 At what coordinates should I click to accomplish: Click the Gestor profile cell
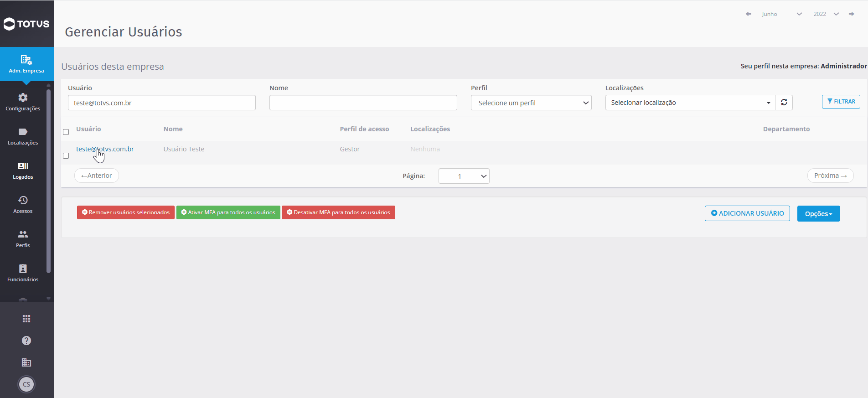350,149
